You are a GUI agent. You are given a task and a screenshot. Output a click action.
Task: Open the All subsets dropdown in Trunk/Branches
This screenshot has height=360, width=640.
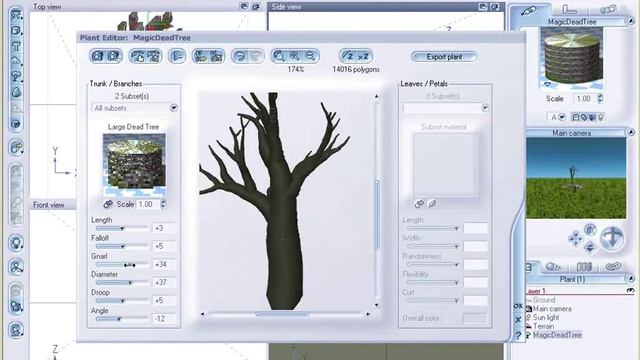pyautogui.click(x=174, y=108)
